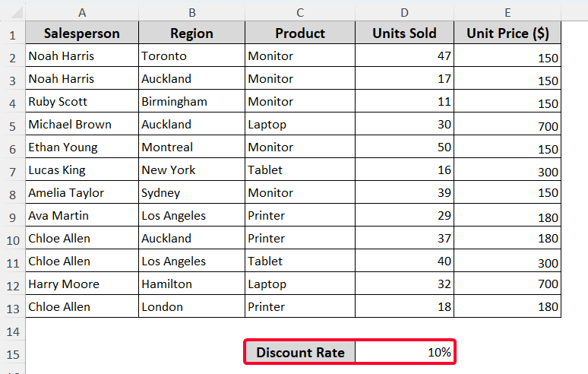Click the "Units Sold" header cell

(x=405, y=33)
